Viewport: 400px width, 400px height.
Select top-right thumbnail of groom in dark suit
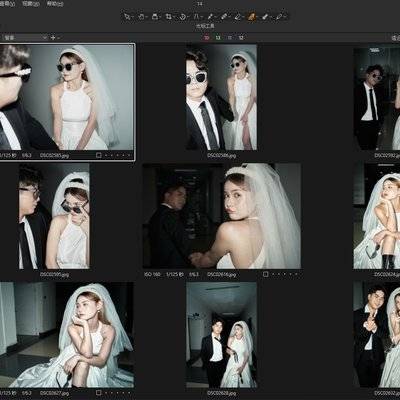coord(377,97)
